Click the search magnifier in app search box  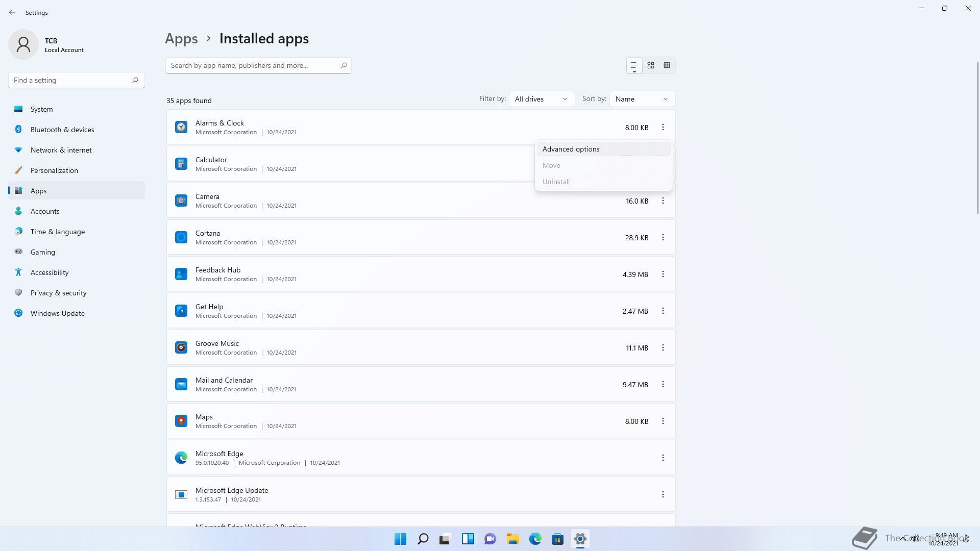pyautogui.click(x=344, y=65)
